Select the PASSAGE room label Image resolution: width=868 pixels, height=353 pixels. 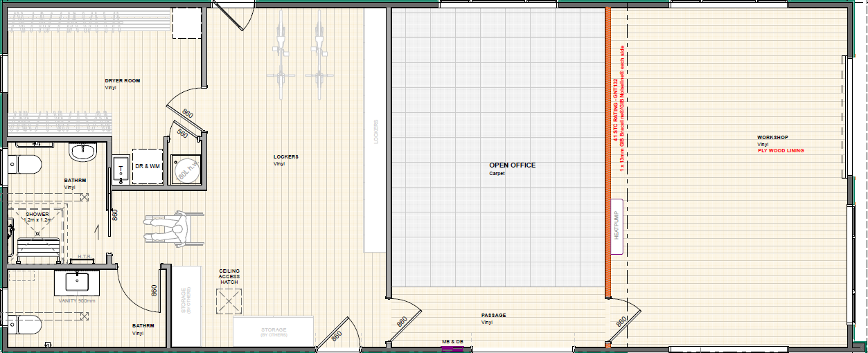pos(493,315)
